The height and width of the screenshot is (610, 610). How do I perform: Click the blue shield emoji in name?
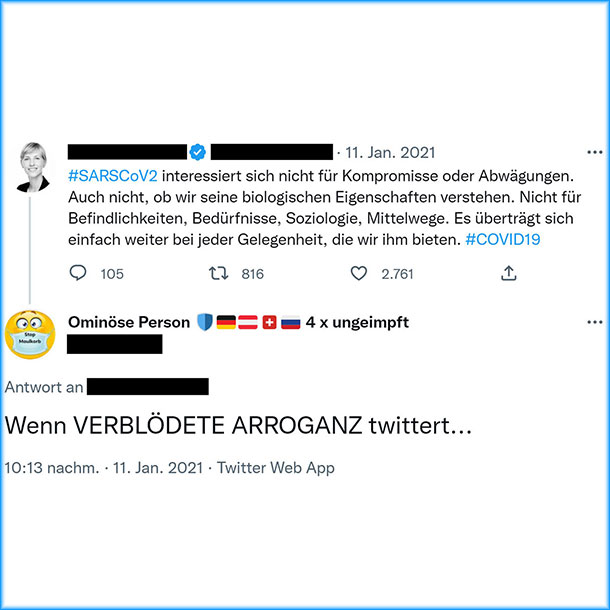(205, 322)
